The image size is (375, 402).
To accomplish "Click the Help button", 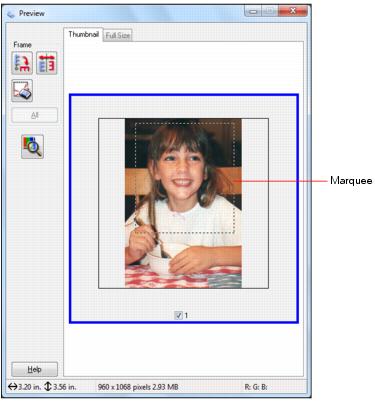I will click(x=34, y=369).
